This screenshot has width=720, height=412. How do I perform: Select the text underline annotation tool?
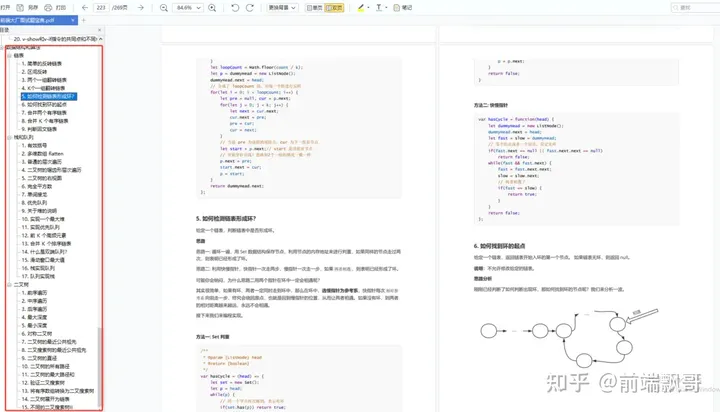point(379,8)
